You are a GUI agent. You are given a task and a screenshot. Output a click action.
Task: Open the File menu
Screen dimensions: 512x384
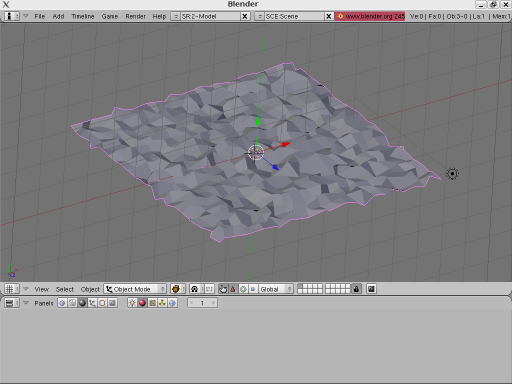40,16
